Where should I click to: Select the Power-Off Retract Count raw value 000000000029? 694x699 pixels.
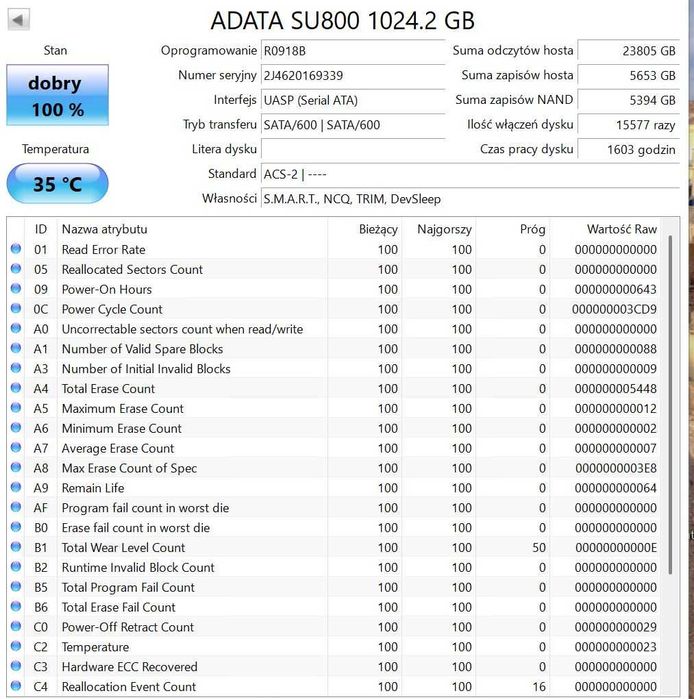(x=616, y=627)
